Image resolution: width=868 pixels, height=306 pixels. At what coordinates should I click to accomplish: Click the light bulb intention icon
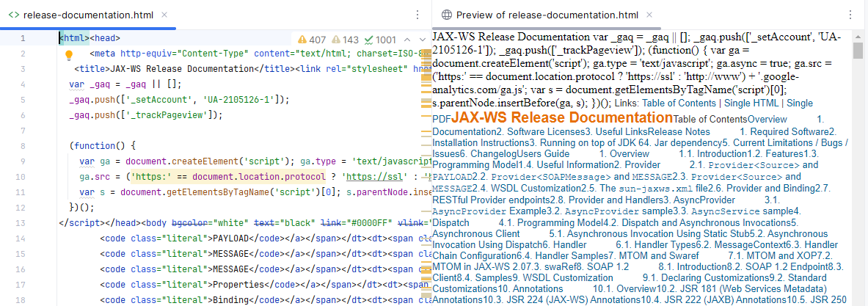point(69,54)
